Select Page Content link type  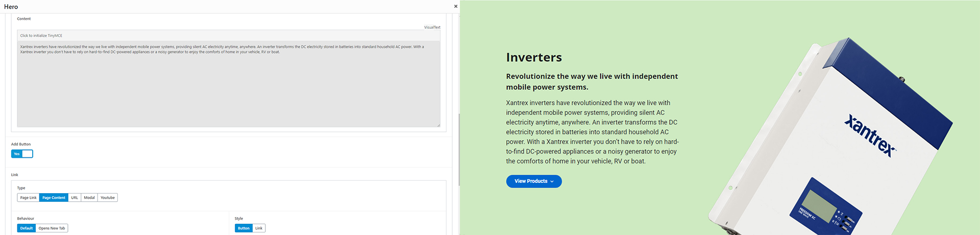[x=54, y=198]
